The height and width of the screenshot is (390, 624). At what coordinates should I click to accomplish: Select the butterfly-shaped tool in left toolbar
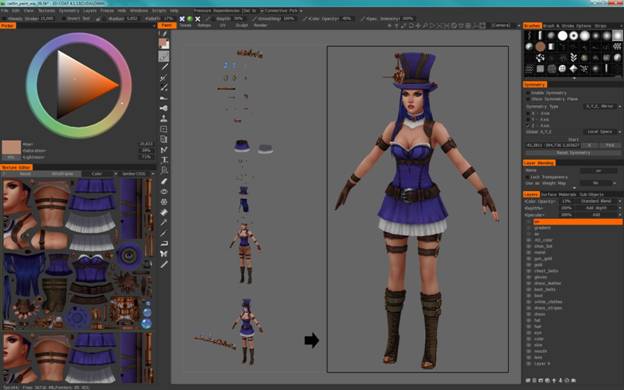point(164,254)
